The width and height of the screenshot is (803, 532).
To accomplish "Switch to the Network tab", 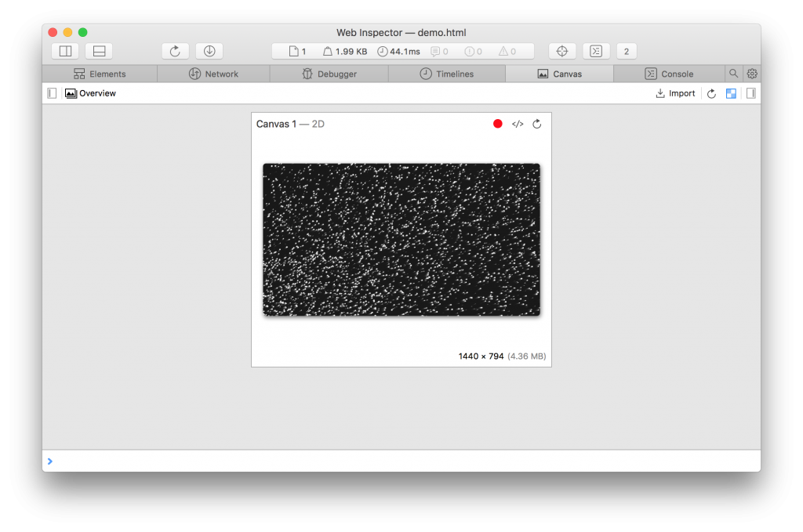I will [213, 74].
